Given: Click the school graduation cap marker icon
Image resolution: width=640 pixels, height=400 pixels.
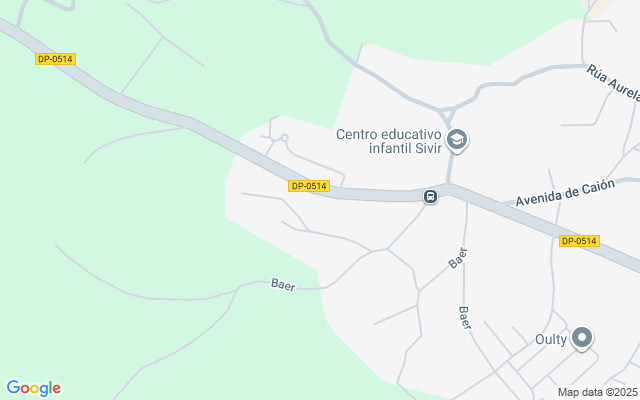Looking at the screenshot, I should [457, 140].
